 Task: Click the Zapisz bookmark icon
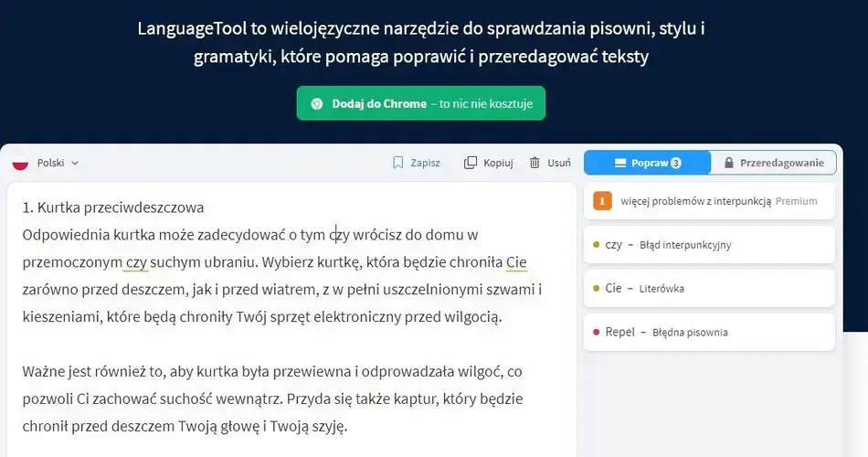(x=397, y=163)
